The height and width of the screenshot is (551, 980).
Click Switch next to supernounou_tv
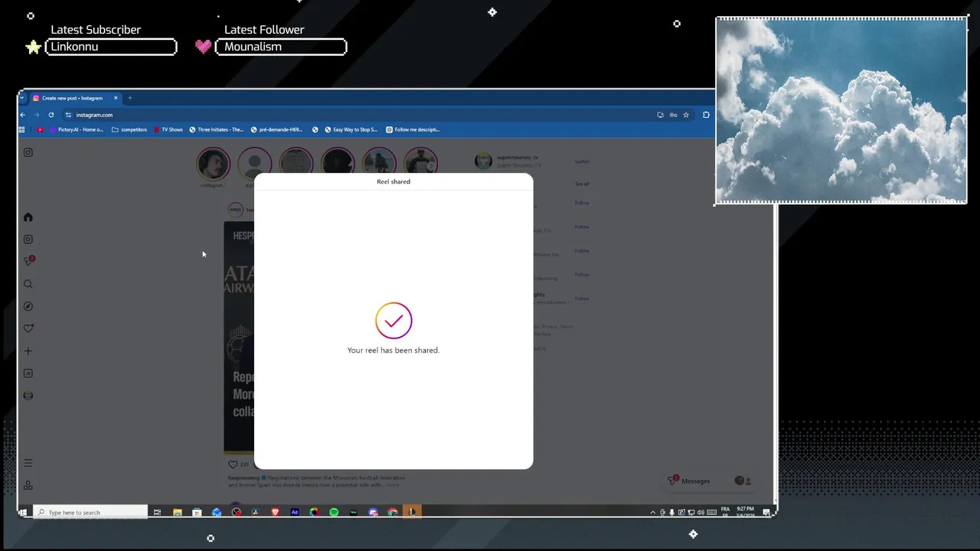tap(582, 161)
